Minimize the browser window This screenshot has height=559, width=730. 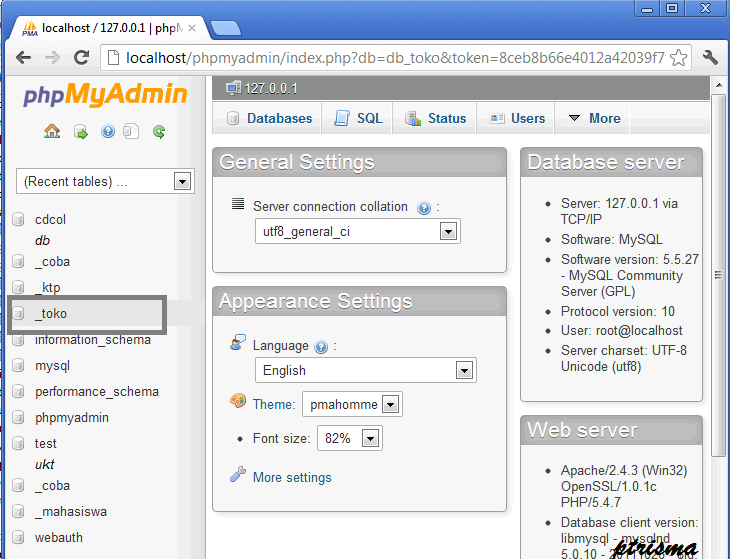pos(647,8)
